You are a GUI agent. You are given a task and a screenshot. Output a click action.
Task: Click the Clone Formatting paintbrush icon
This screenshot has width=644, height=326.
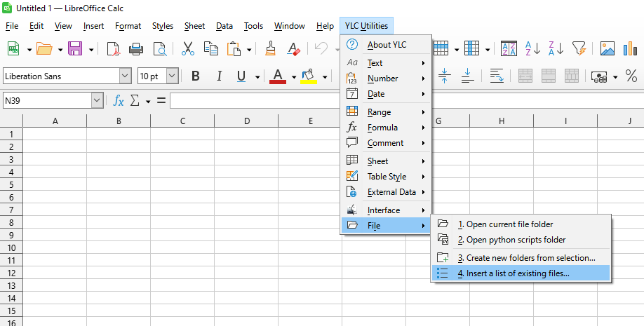click(x=270, y=48)
